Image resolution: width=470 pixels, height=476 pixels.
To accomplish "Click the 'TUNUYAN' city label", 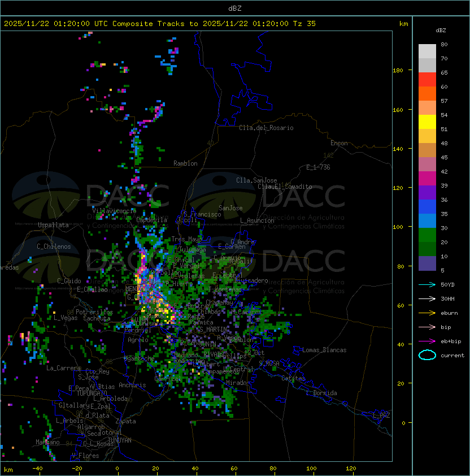I will (x=120, y=440).
